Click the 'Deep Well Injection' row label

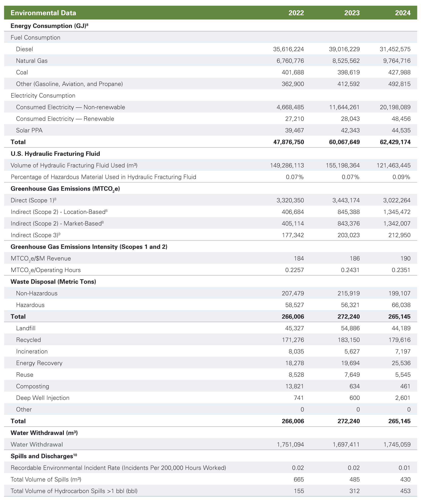pos(43,398)
